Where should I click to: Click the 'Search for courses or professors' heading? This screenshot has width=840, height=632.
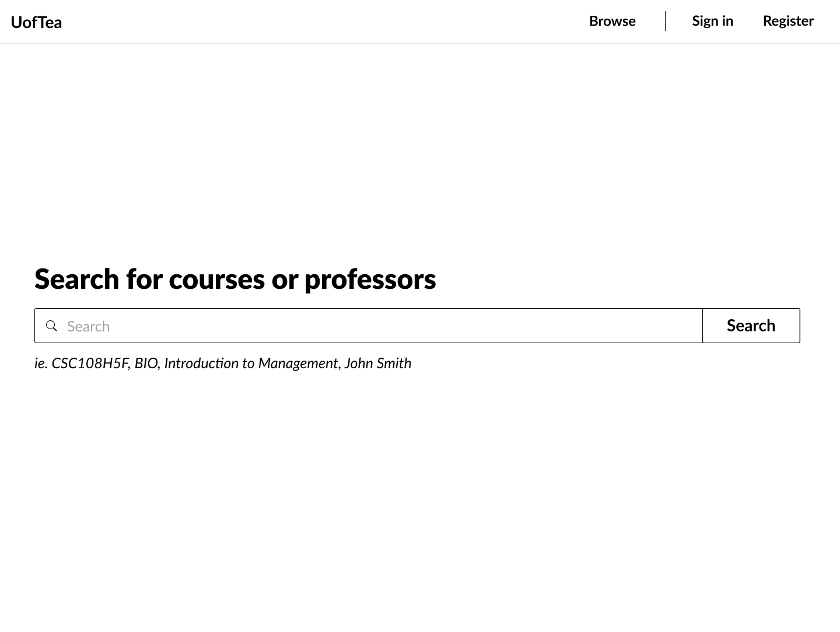coord(235,279)
